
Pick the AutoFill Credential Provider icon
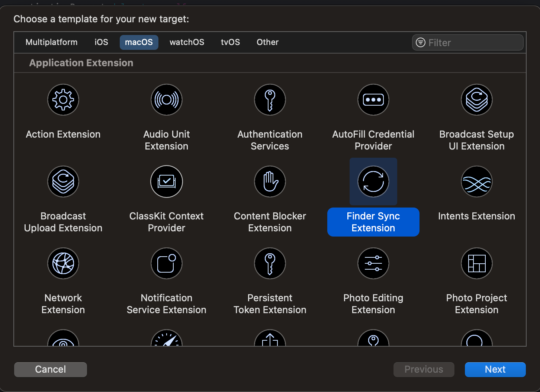click(373, 100)
